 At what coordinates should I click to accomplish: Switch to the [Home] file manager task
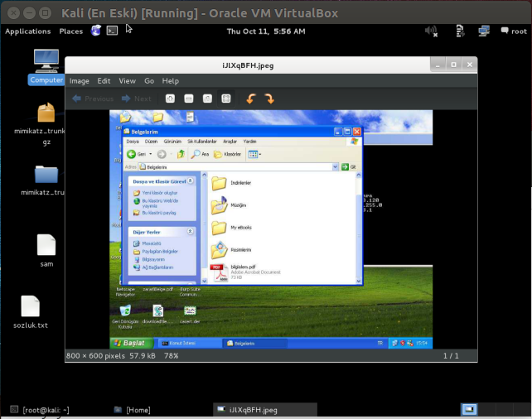[x=133, y=410]
